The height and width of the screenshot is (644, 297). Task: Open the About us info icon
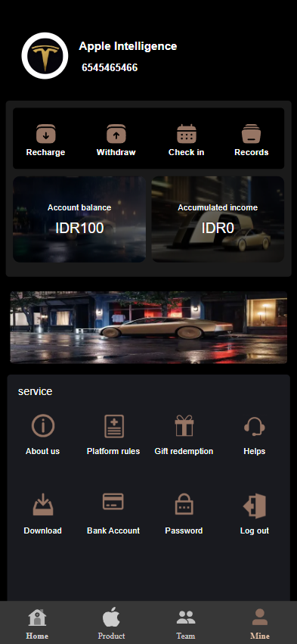tap(43, 425)
